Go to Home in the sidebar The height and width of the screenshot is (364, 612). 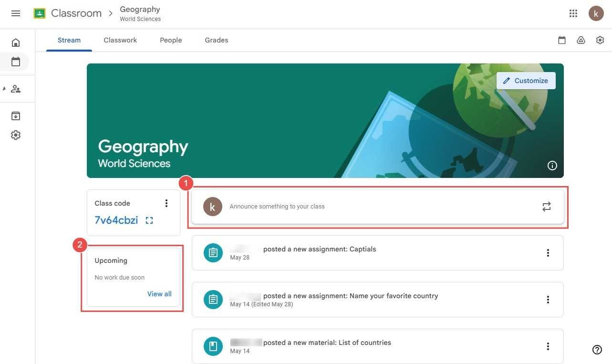click(16, 43)
